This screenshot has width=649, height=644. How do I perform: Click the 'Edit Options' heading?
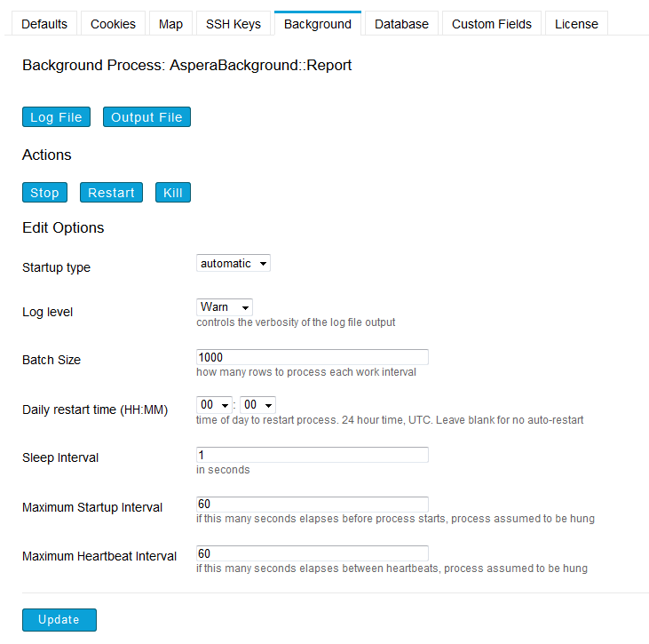[x=63, y=227]
